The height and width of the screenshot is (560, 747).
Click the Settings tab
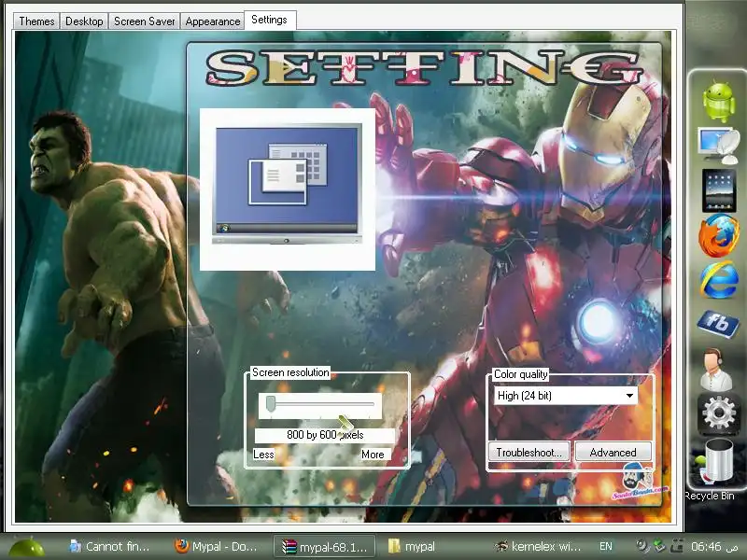(270, 20)
